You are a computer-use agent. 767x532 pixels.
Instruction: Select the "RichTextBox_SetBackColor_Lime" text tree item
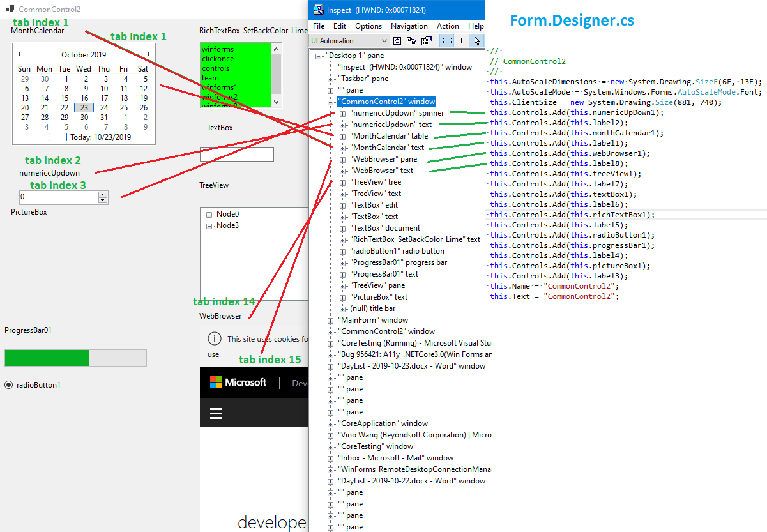(x=415, y=239)
